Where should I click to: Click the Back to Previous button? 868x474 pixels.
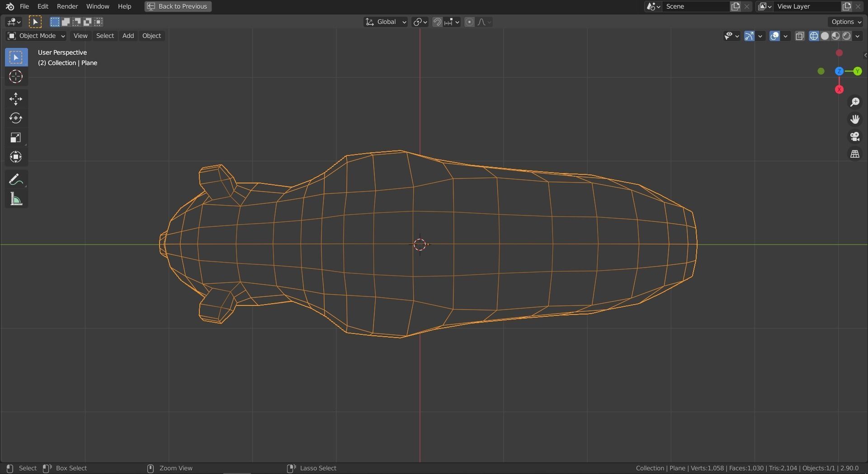click(178, 6)
